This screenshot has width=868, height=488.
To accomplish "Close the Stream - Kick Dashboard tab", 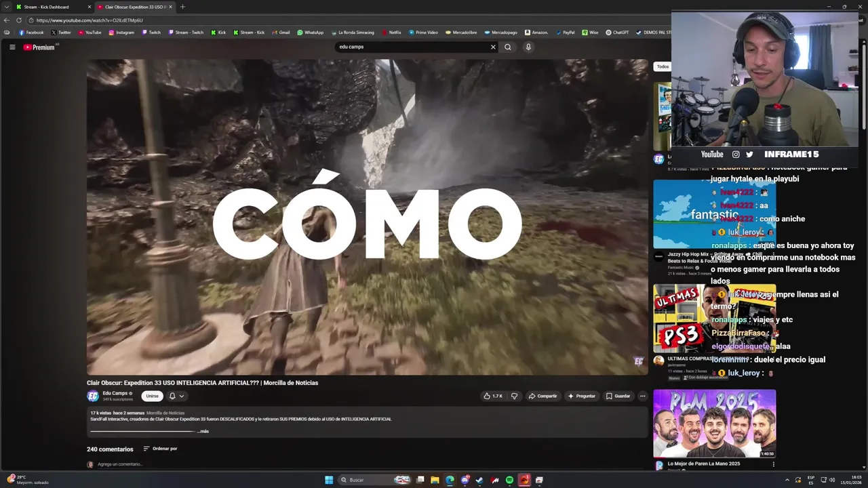I will pyautogui.click(x=89, y=7).
